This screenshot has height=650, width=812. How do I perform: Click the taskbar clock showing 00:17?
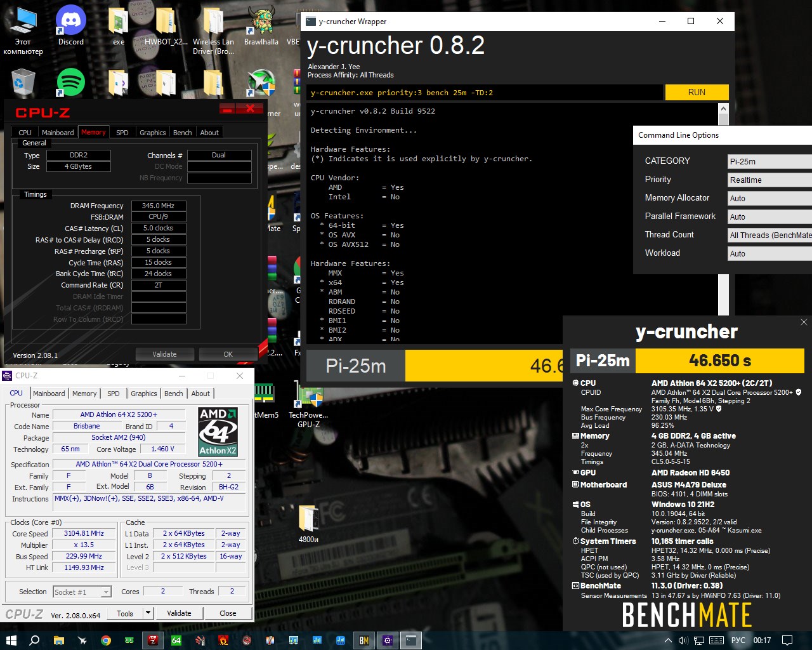762,640
